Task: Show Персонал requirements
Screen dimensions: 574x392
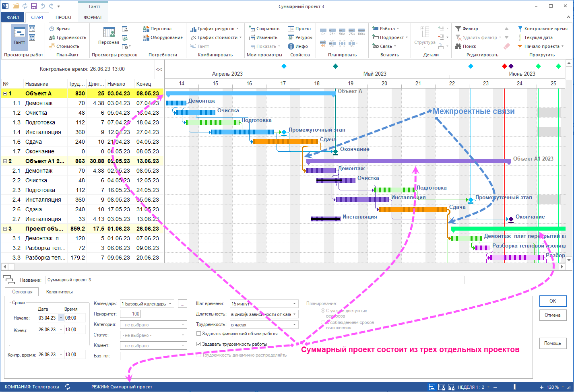Action: tap(157, 29)
